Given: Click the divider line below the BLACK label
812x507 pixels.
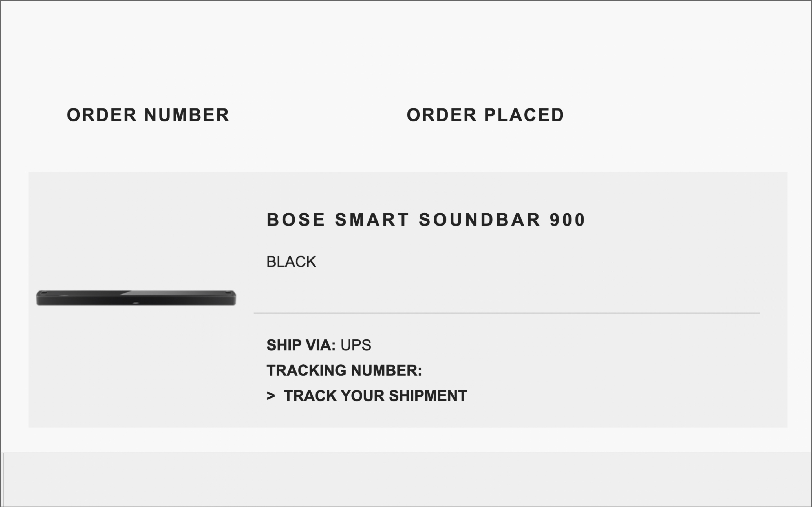Looking at the screenshot, I should pyautogui.click(x=506, y=313).
